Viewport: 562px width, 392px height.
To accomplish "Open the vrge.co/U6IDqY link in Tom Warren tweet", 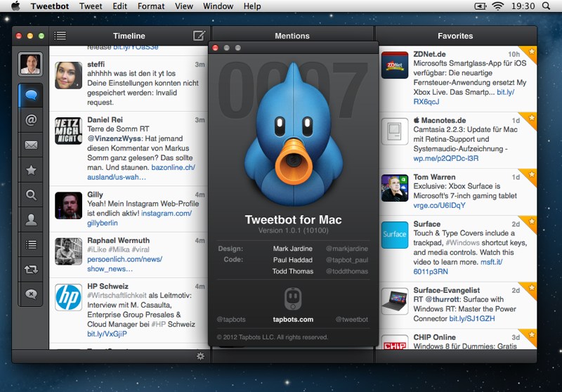I will pos(440,205).
